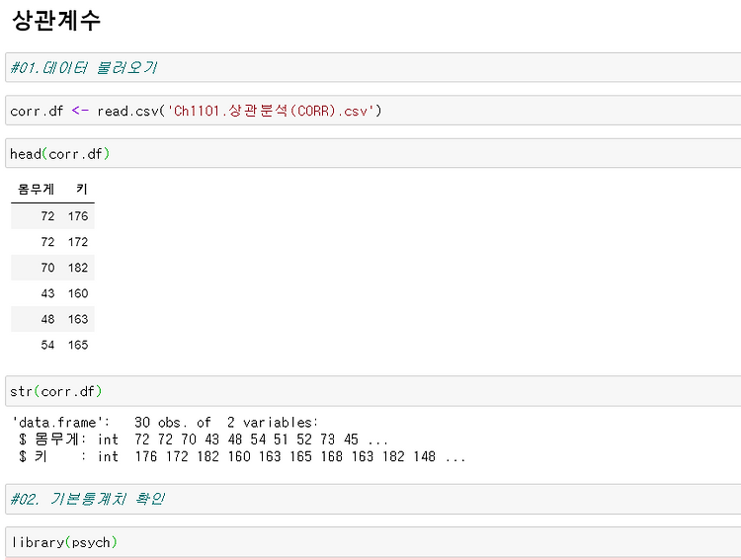The width and height of the screenshot is (741, 560).
Task: Click the table cell with value 70
Action: click(47, 268)
